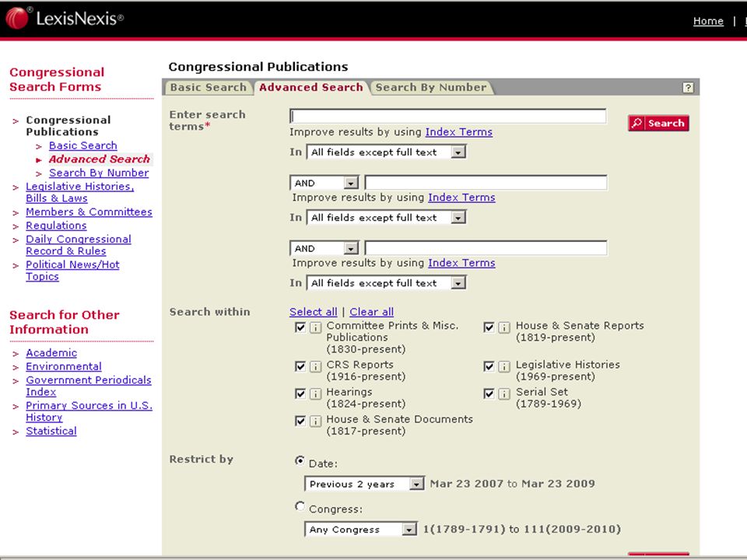
Task: Uncheck Legislative Histories checkbox
Action: (489, 366)
